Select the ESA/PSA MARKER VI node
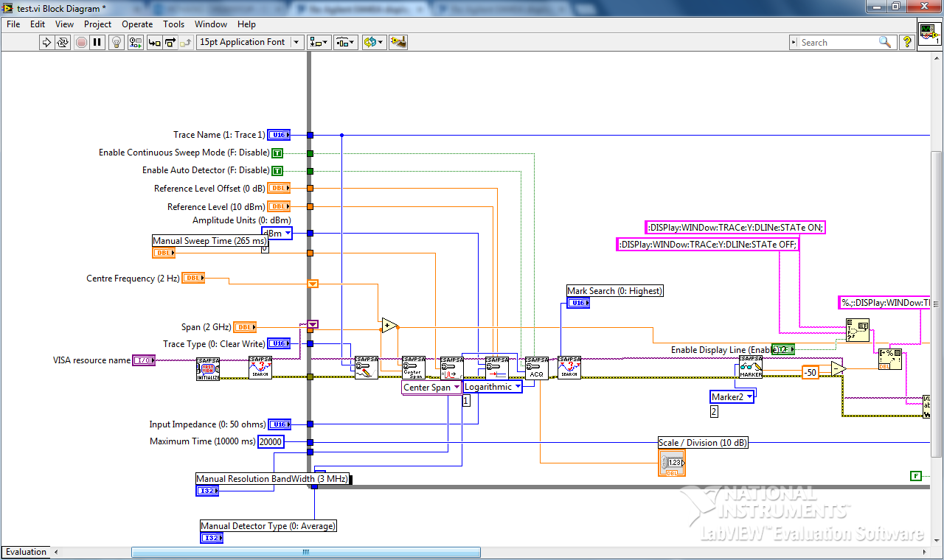This screenshot has width=944, height=560. tap(751, 367)
